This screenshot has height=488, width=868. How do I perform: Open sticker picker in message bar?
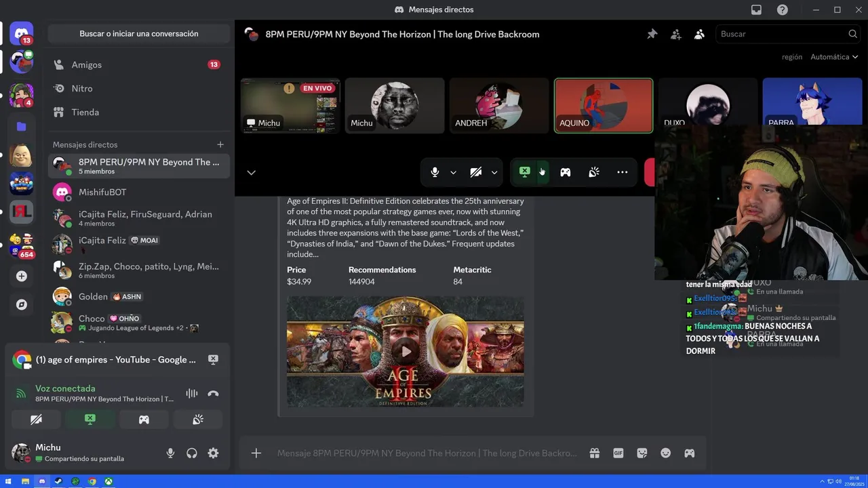pos(642,453)
